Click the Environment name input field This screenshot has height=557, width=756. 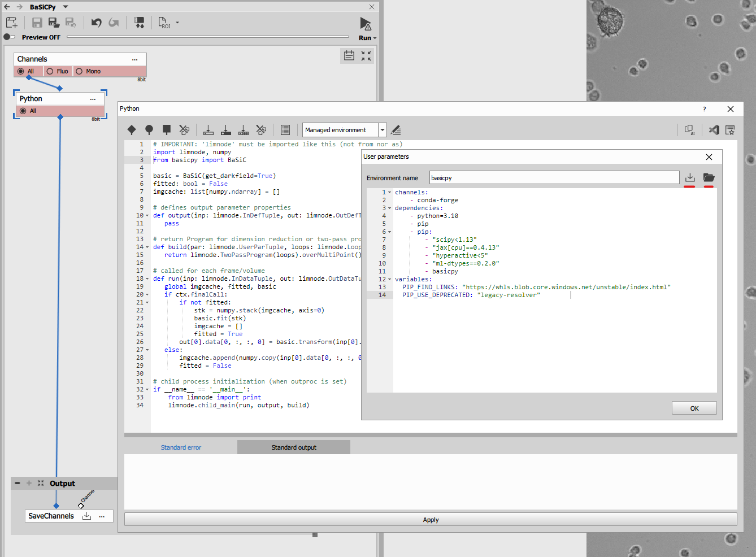click(x=554, y=178)
